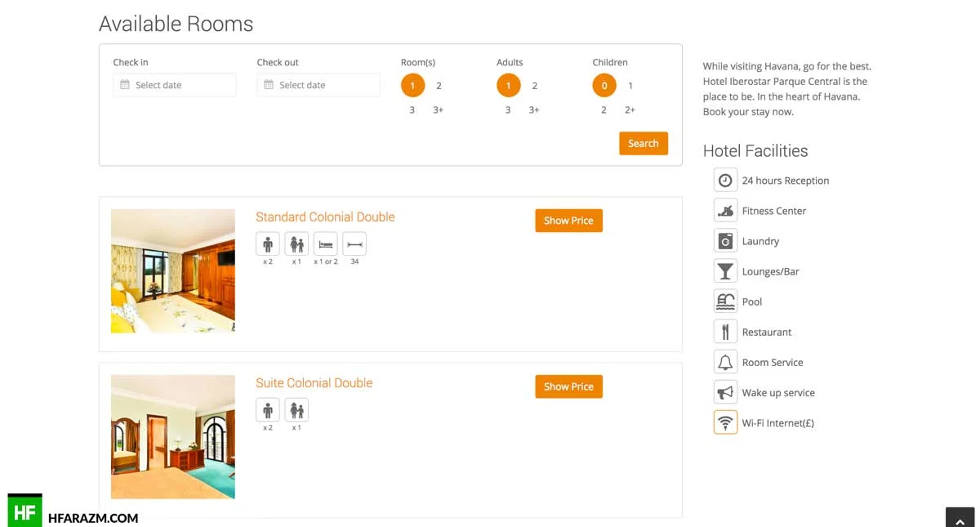
Task: Click the Wi-Fi Internet(£) label
Action: (777, 422)
